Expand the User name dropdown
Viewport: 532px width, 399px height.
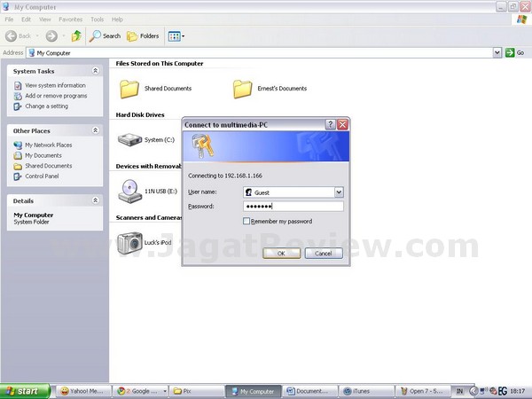pos(339,192)
